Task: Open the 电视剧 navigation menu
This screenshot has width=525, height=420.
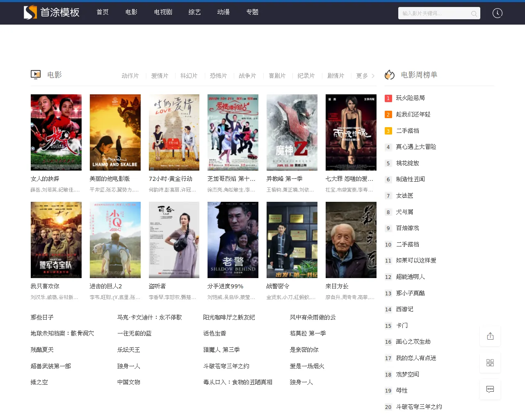Action: coord(162,12)
